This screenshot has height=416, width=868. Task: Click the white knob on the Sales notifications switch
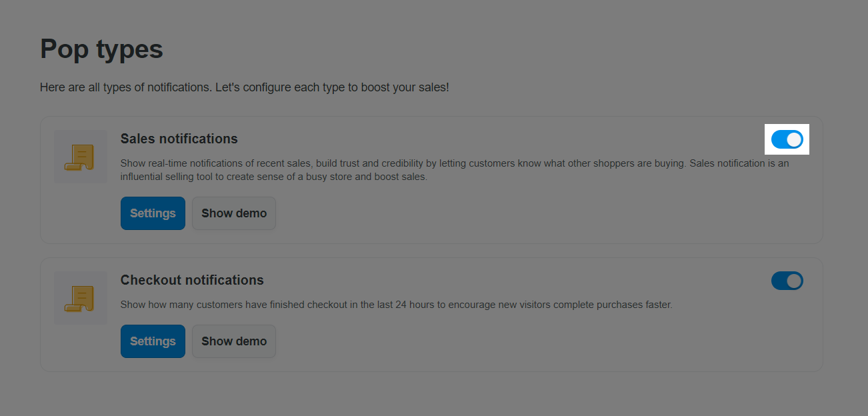point(794,139)
